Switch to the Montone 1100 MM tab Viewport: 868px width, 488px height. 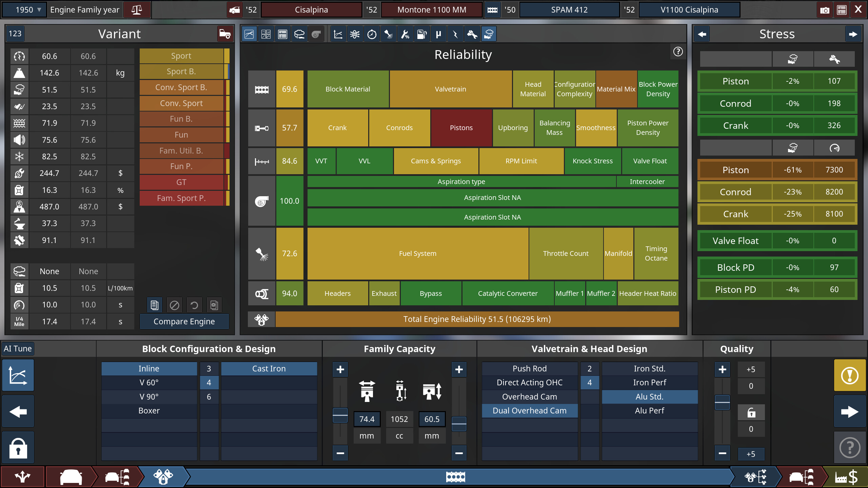point(432,9)
